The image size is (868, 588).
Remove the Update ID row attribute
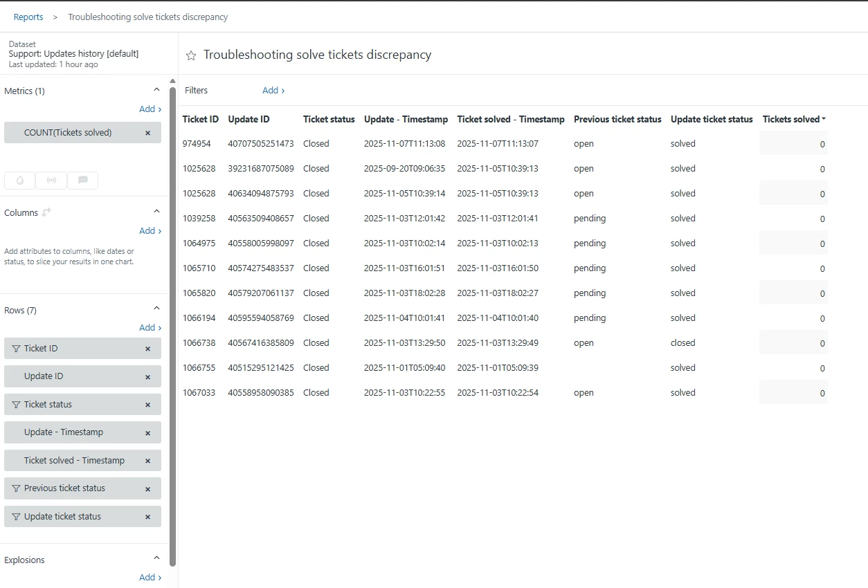click(147, 377)
